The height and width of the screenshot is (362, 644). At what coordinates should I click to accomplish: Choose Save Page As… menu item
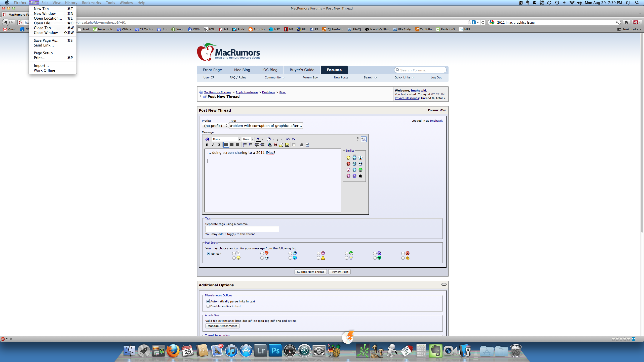pos(53,40)
